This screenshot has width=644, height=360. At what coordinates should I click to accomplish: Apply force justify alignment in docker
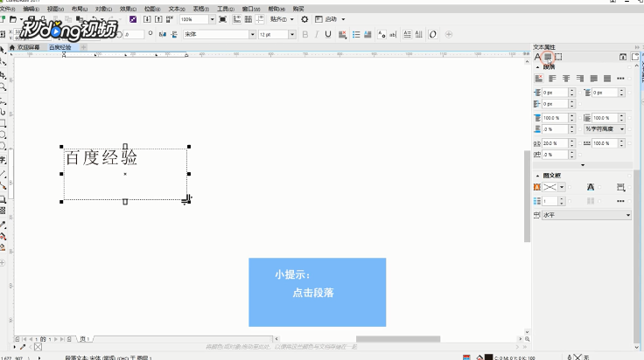click(x=607, y=79)
